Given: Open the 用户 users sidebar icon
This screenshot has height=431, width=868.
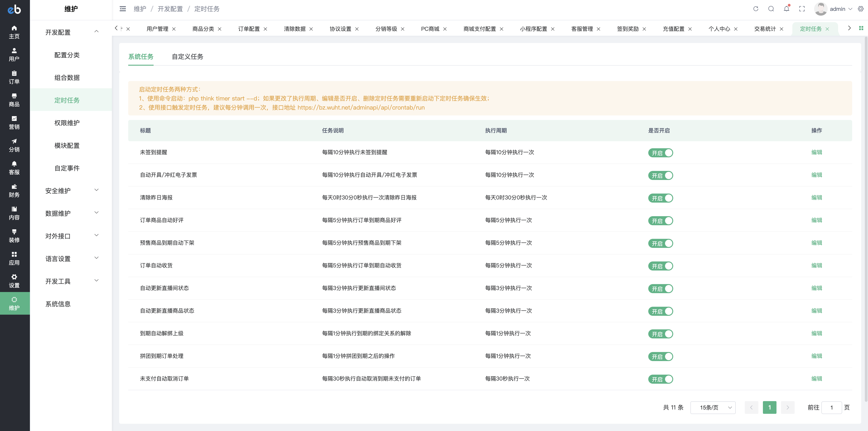Looking at the screenshot, I should 14,55.
